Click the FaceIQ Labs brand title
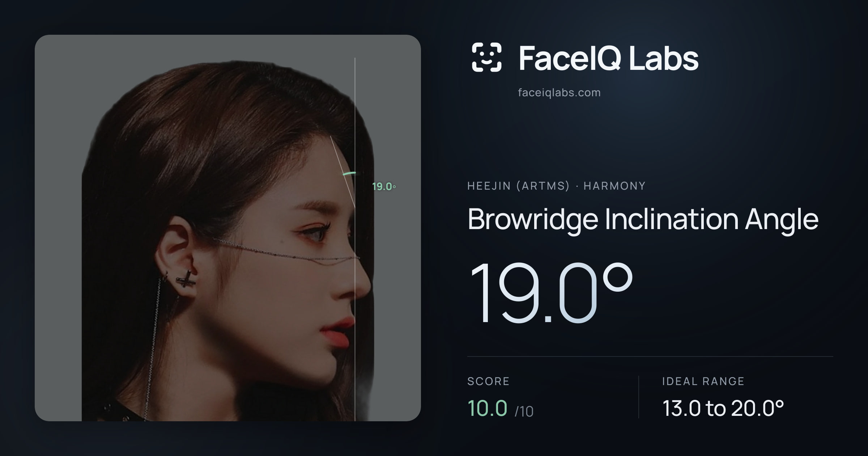868x456 pixels. [608, 58]
